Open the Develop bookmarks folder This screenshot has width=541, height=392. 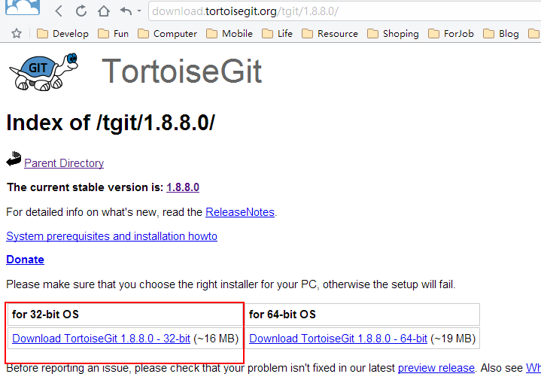62,33
